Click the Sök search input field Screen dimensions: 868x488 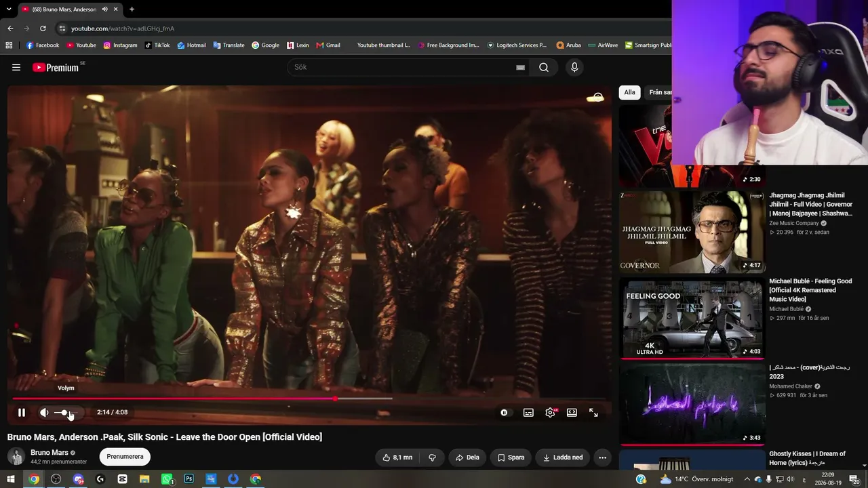pyautogui.click(x=404, y=67)
